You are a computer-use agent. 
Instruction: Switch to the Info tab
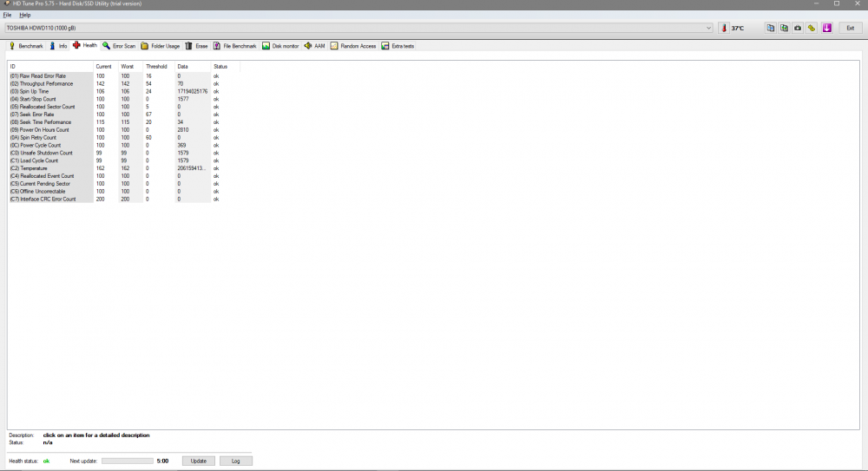point(58,46)
